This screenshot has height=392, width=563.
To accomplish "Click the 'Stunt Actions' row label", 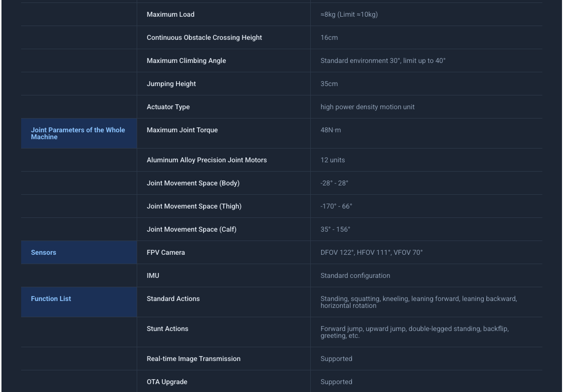I will click(x=167, y=329).
